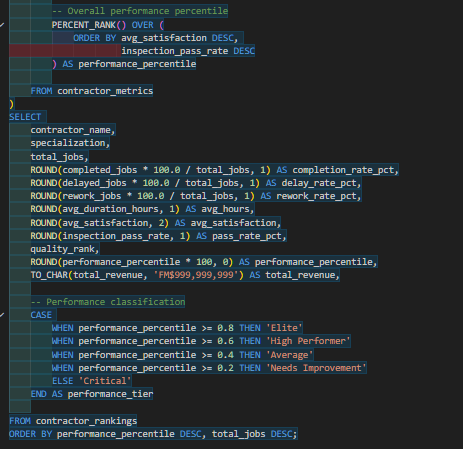Click 'avg_duration_hours' in the ROUND call
This screenshot has width=463, height=449.
tap(110, 209)
